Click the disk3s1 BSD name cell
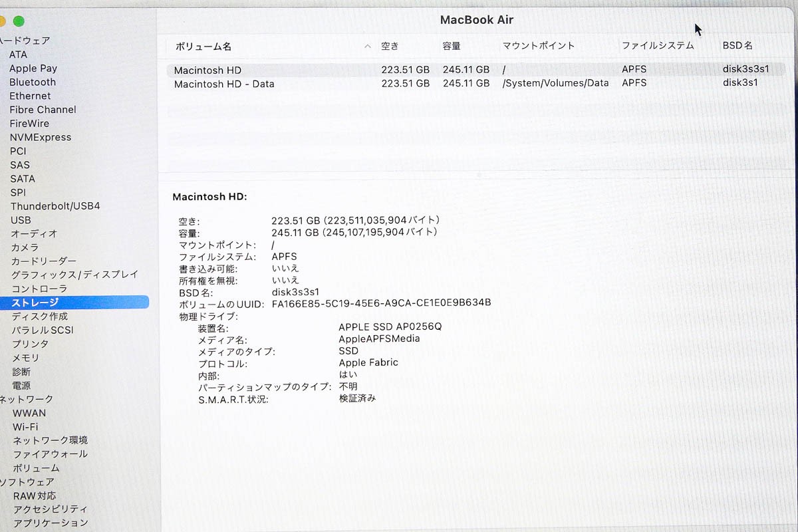The width and height of the screenshot is (798, 532). pyautogui.click(x=741, y=82)
